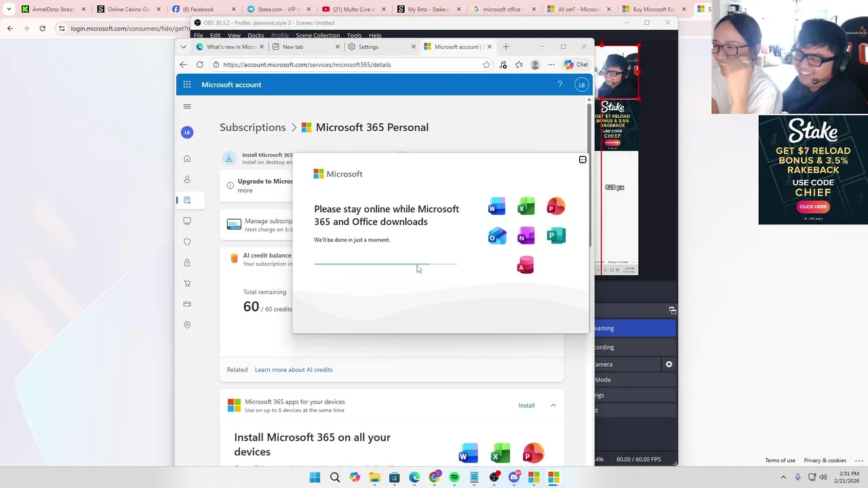Click the Publisher icon in installer dialog

pyautogui.click(x=555, y=236)
